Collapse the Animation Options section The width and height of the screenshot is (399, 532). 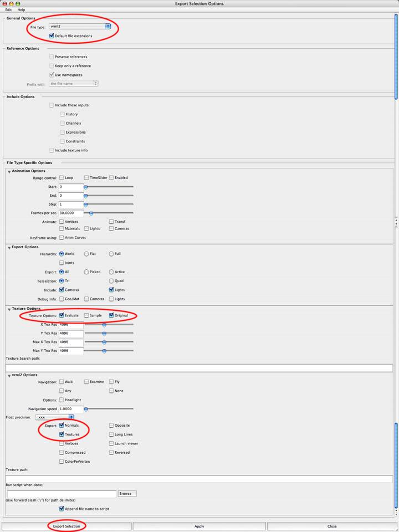pyautogui.click(x=9, y=172)
